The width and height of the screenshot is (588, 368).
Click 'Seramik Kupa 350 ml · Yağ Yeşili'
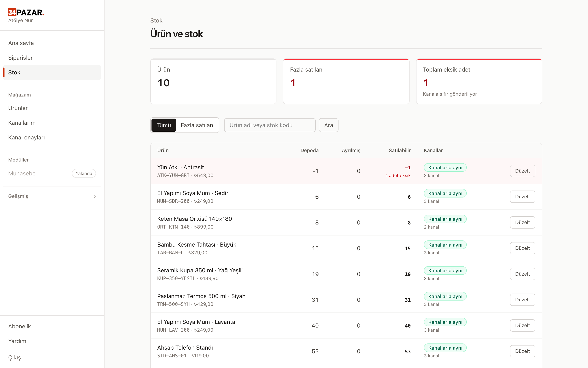200,270
